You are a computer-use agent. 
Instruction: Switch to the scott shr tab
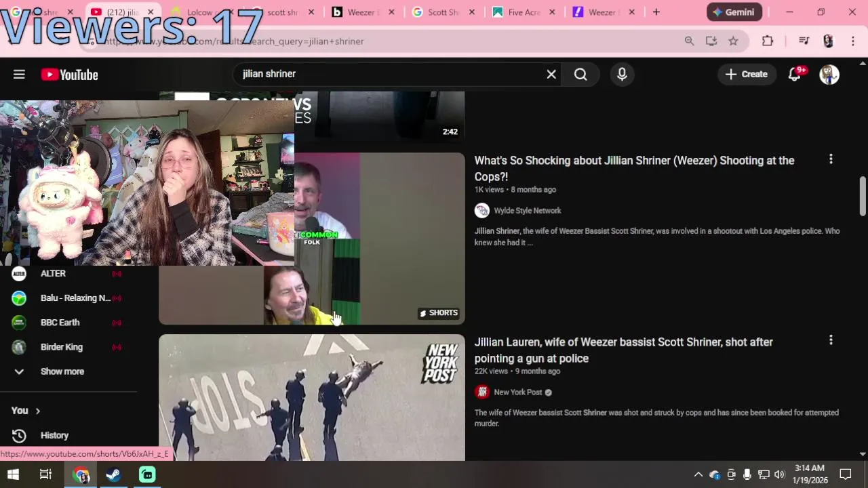click(283, 12)
